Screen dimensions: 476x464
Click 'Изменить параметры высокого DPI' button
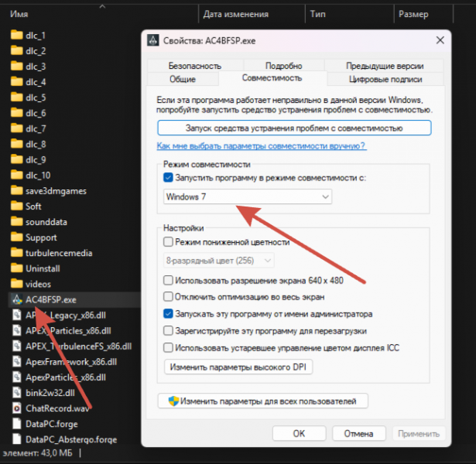(238, 367)
